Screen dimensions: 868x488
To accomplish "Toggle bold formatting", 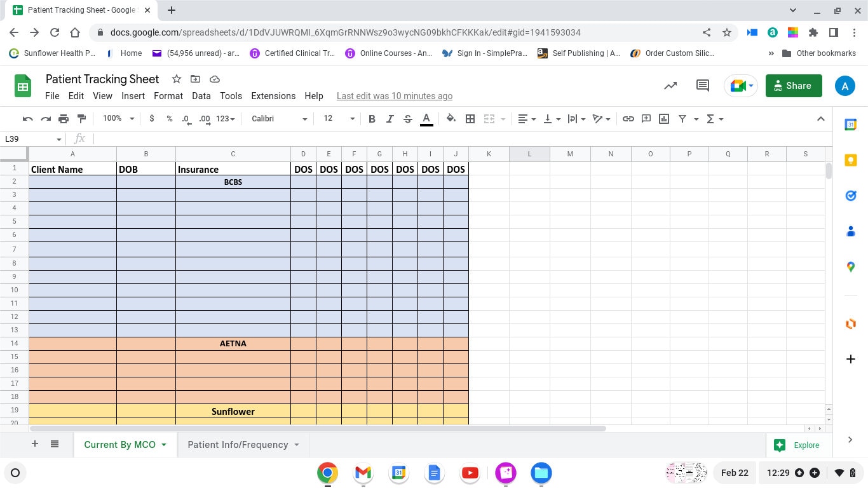I will (x=372, y=119).
